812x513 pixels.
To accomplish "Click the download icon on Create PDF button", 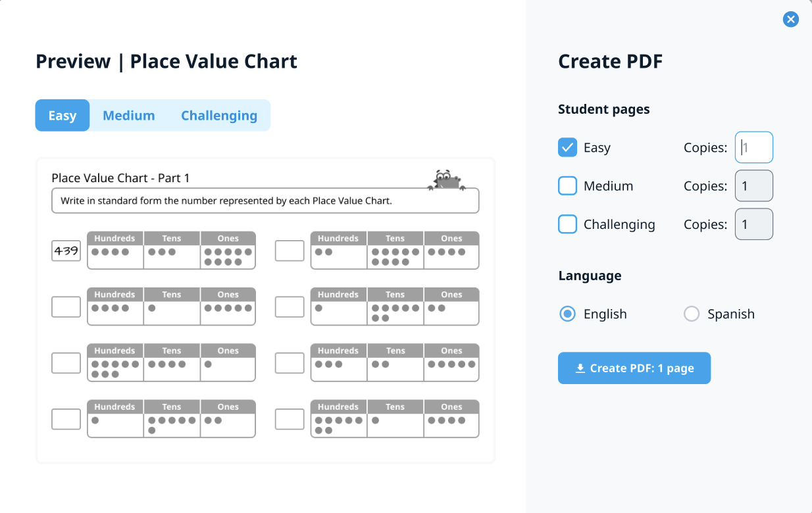I will click(x=580, y=368).
